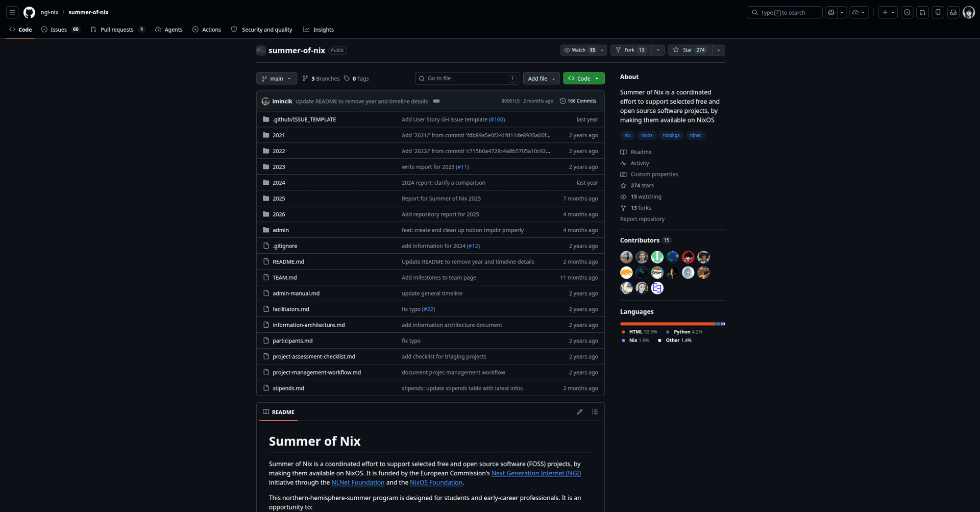This screenshot has height=512, width=980.
Task: Switch to the Issues tab
Action: pos(61,30)
